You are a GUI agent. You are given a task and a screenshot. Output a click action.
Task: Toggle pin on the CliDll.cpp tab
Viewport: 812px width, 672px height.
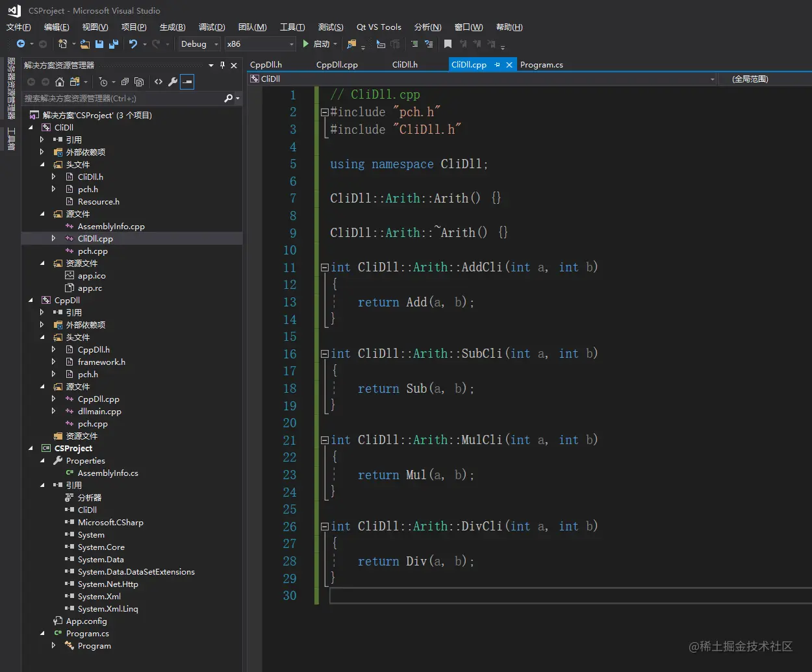[497, 65]
